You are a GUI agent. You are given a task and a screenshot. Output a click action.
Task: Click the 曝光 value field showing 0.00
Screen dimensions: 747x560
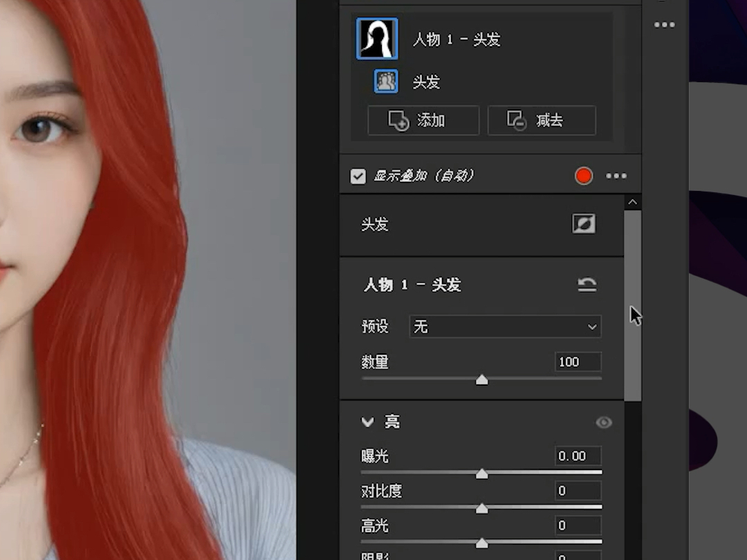point(578,456)
